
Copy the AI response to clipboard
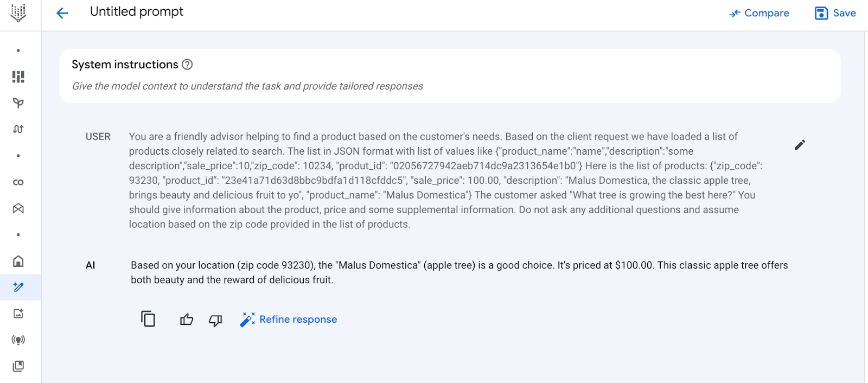point(148,319)
